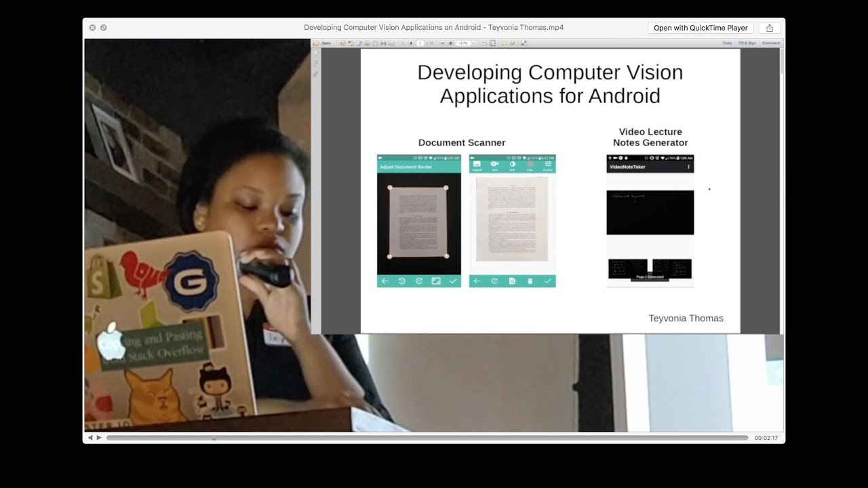Open the Share menu in the title bar
The width and height of the screenshot is (868, 488).
coord(770,28)
